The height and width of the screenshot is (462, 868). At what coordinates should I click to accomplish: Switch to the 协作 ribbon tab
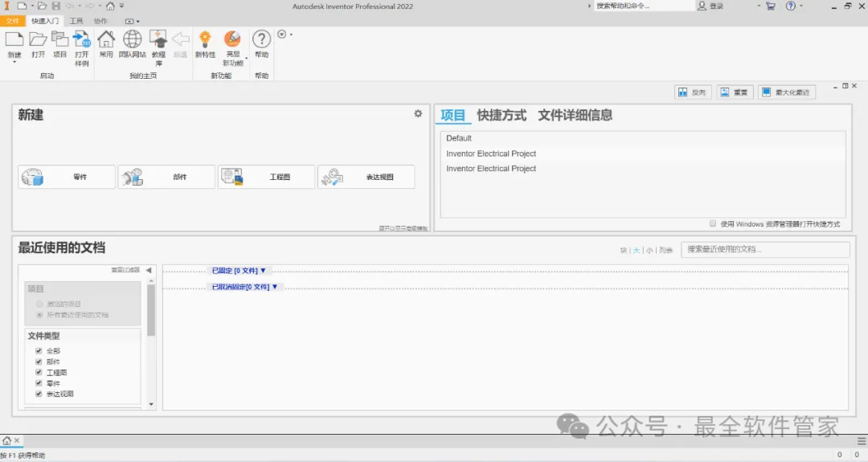pyautogui.click(x=100, y=21)
